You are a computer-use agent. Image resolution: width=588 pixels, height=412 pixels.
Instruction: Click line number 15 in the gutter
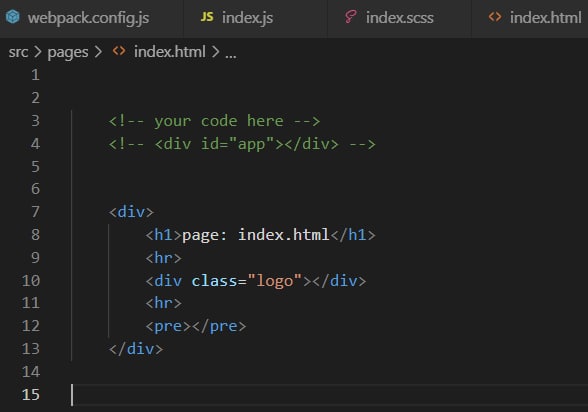click(31, 394)
